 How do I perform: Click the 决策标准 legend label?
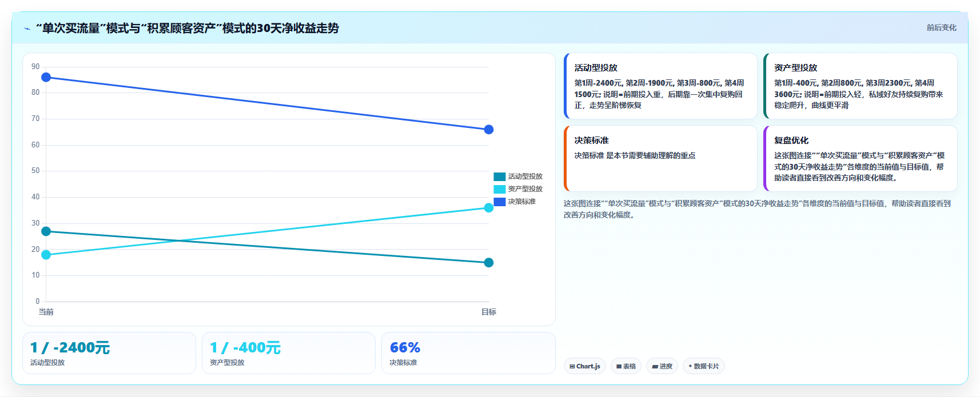pyautogui.click(x=521, y=202)
